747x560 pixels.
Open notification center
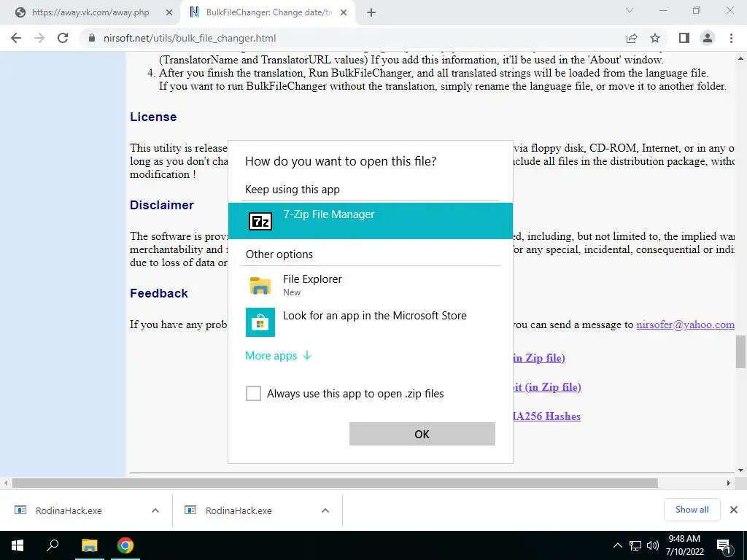pos(724,545)
